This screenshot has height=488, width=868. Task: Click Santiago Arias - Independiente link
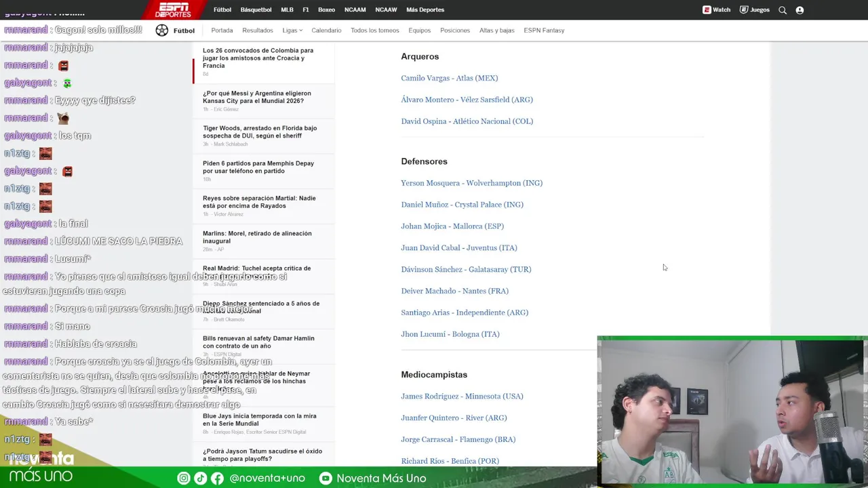click(465, 312)
